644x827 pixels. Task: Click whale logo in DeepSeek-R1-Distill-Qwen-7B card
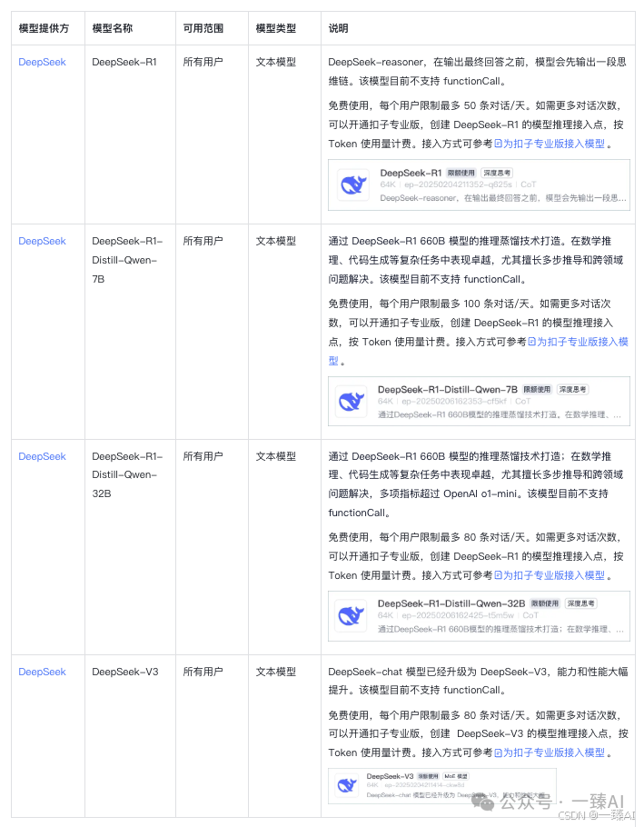point(351,402)
